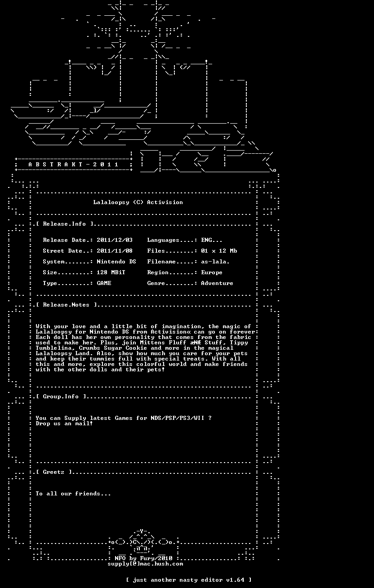Select the "Region.......: Europe" entry
Screen dimensions: 374x588
pyautogui.click(x=185, y=272)
